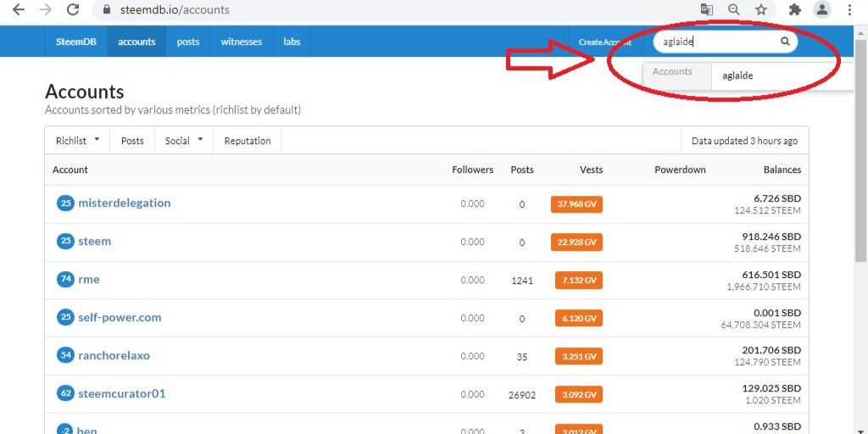Open the accounts navigation item
The height and width of the screenshot is (434, 868).
pyautogui.click(x=136, y=42)
